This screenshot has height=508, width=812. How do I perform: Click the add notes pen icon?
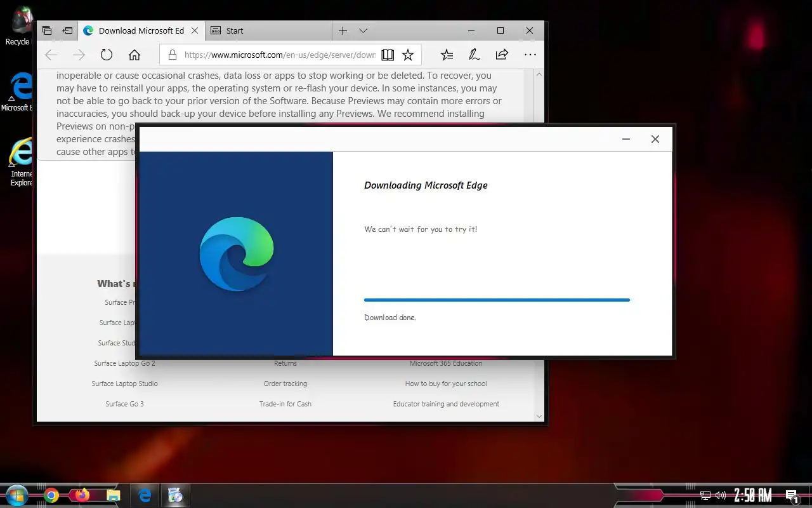click(475, 55)
